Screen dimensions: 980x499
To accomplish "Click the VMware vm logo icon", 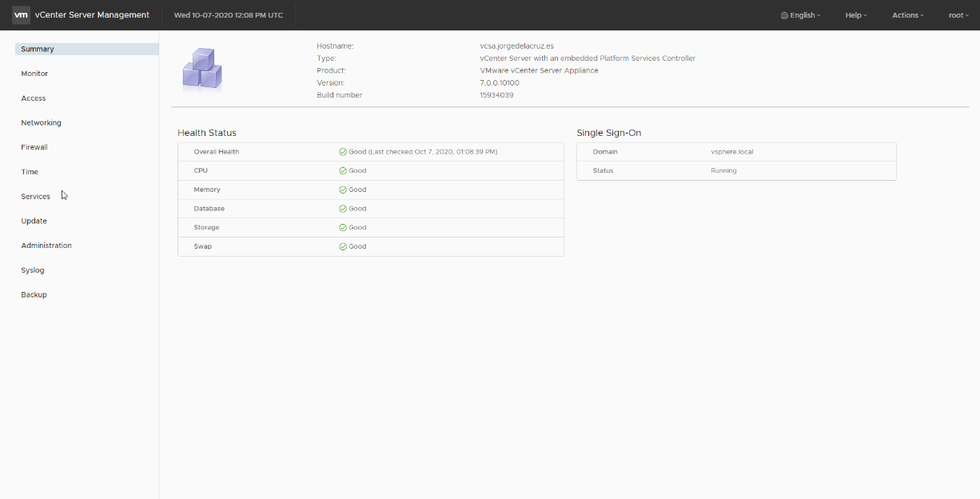I will [21, 14].
